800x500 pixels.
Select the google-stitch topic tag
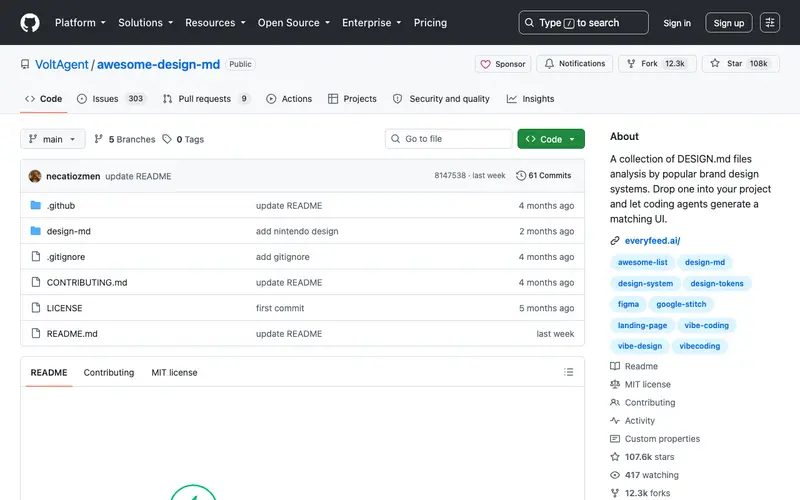[681, 304]
